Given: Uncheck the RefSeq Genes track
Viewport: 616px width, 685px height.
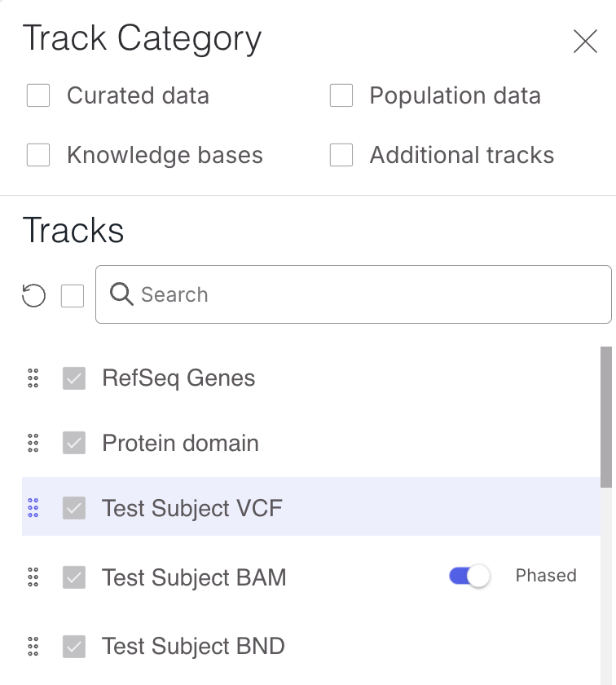Looking at the screenshot, I should (x=74, y=378).
